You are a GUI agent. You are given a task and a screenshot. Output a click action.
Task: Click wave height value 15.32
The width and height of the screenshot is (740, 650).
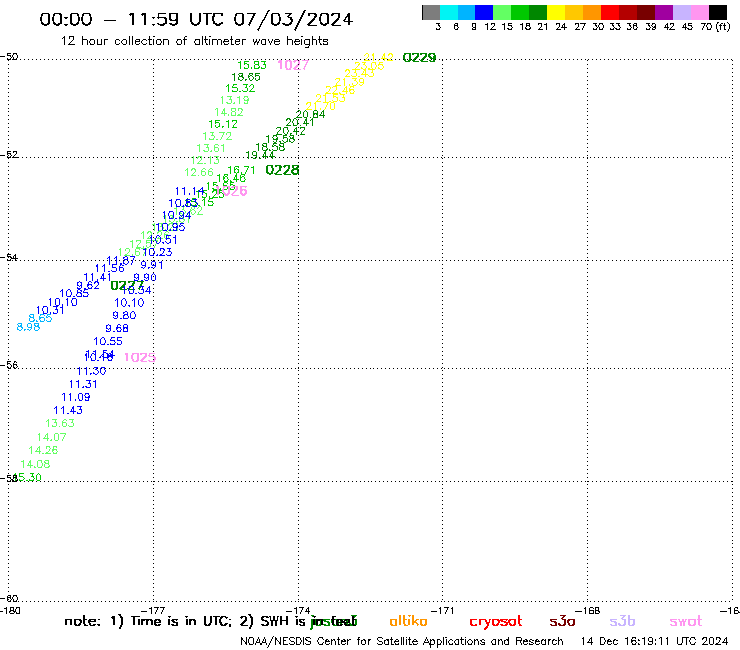click(240, 88)
